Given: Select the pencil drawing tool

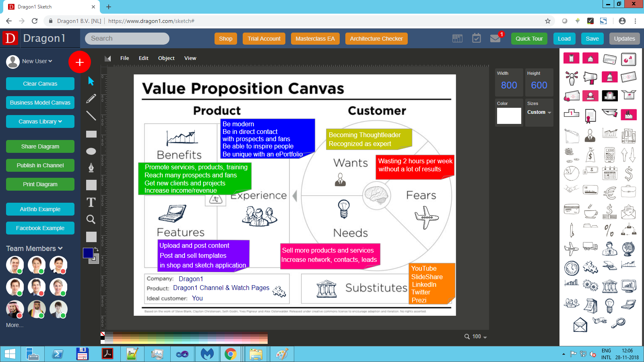Looking at the screenshot, I should 91,99.
